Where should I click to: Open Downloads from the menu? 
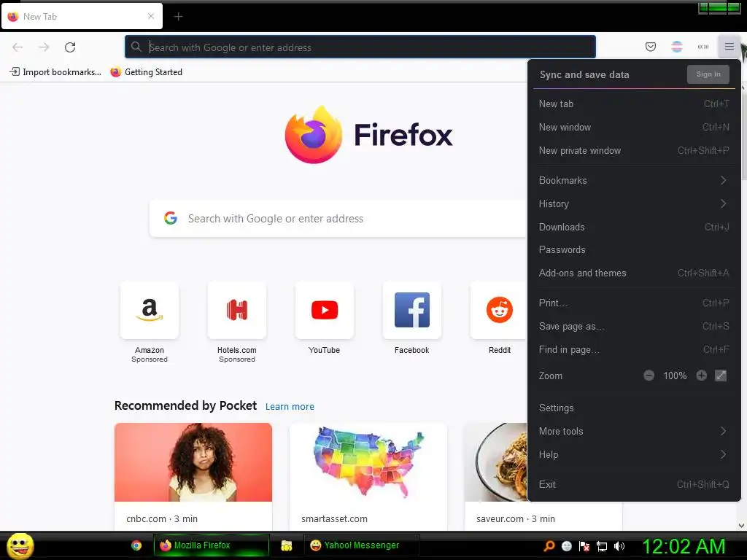634,227
